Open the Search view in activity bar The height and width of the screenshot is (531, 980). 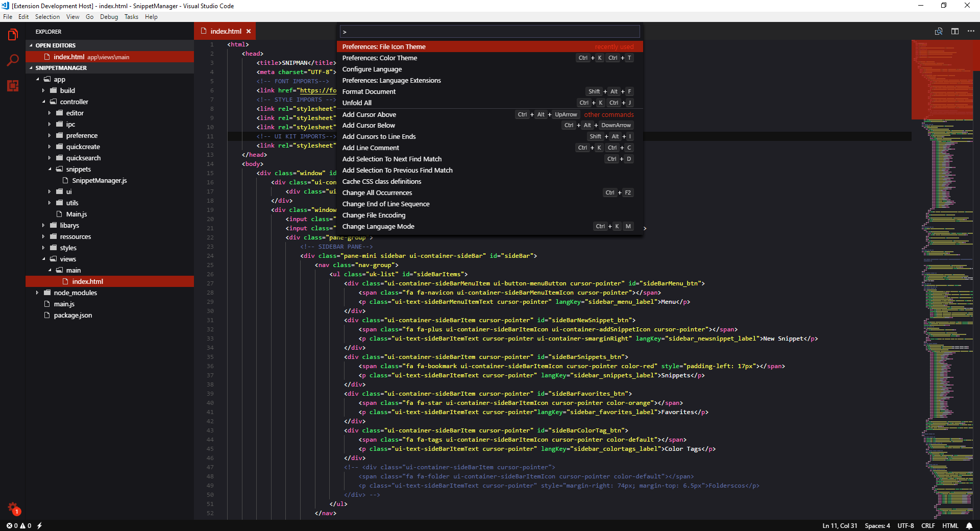pyautogui.click(x=13, y=60)
